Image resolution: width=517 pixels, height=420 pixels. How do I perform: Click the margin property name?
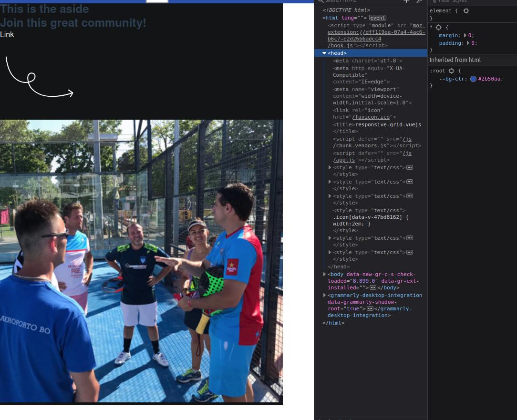pyautogui.click(x=448, y=36)
